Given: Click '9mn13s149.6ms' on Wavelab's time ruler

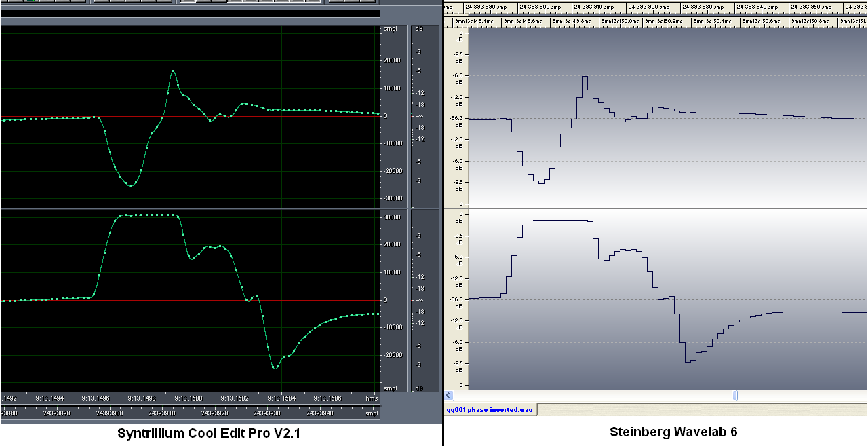Looking at the screenshot, I should point(522,22).
